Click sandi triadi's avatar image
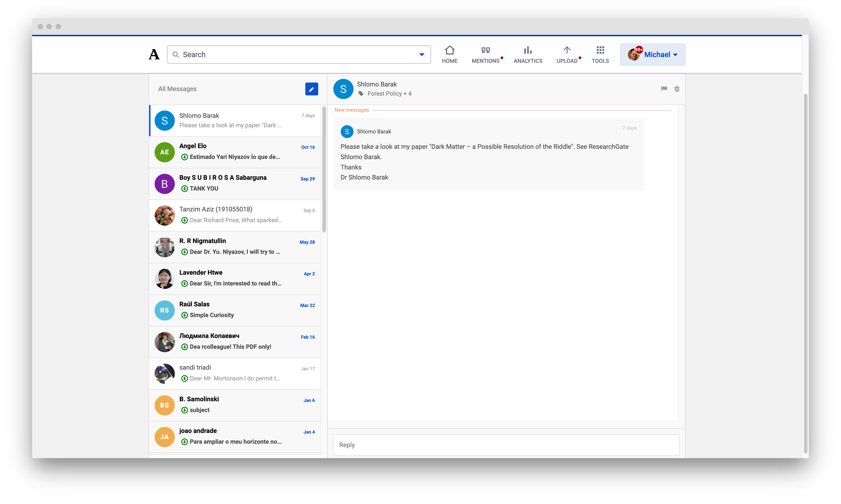This screenshot has height=504, width=841. [x=164, y=373]
